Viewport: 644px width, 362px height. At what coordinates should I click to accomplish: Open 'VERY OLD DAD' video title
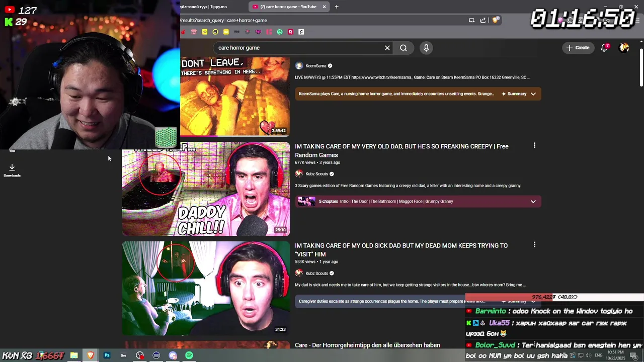(401, 151)
